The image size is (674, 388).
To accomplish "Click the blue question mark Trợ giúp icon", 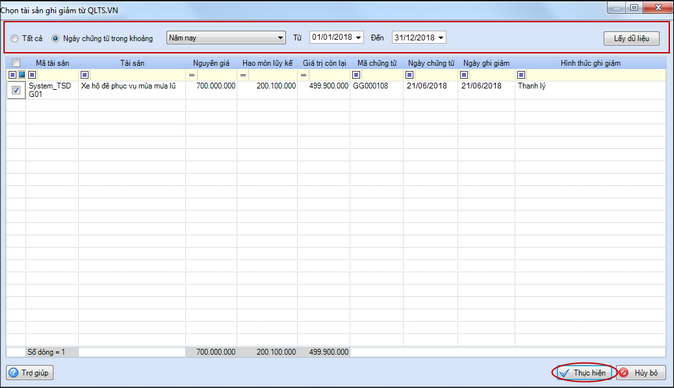I will coord(14,373).
